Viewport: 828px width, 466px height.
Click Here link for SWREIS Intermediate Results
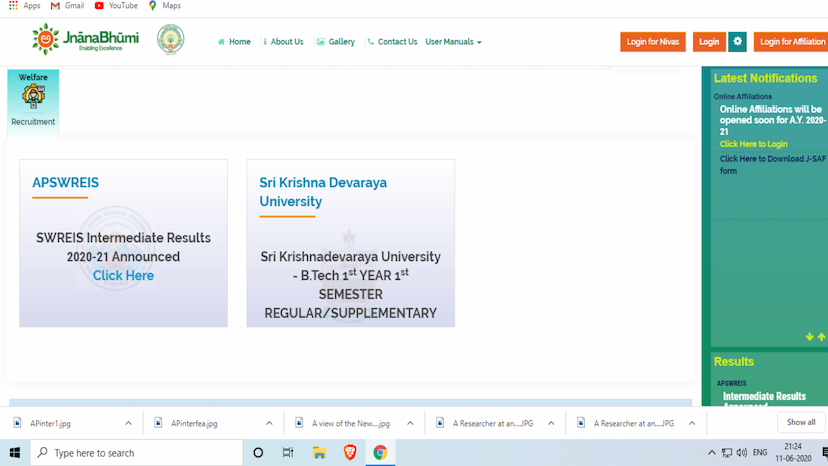[123, 275]
